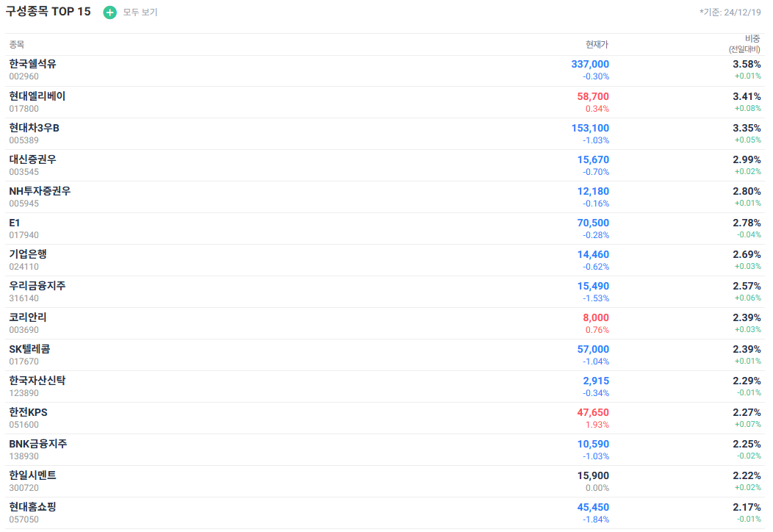This screenshot has width=773, height=532.
Task: Click weight 2.80% for NH투자증권우
Action: click(x=747, y=191)
